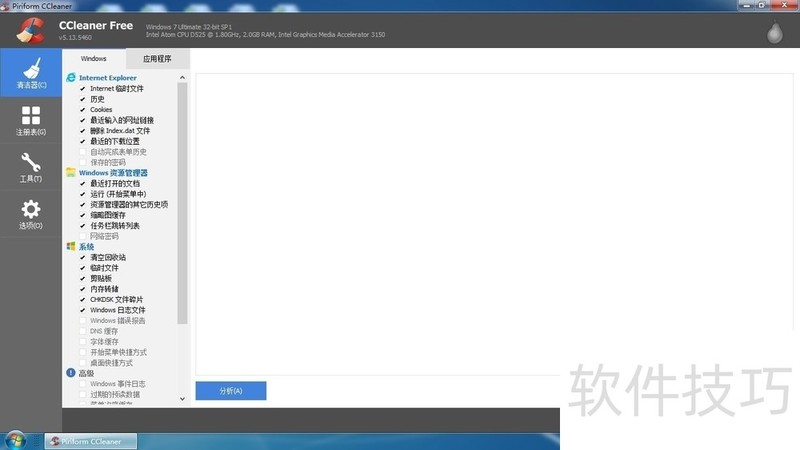
Task: Click the CCleaner title bar icon
Action: (x=5, y=6)
